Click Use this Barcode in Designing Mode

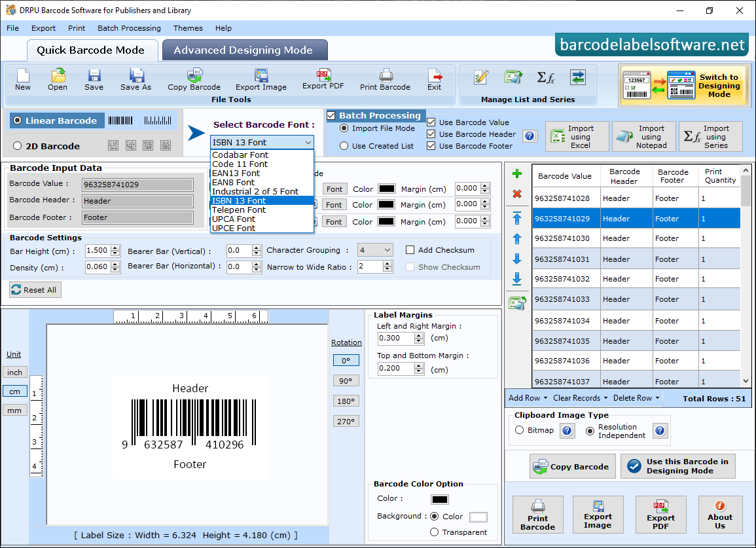click(x=678, y=466)
